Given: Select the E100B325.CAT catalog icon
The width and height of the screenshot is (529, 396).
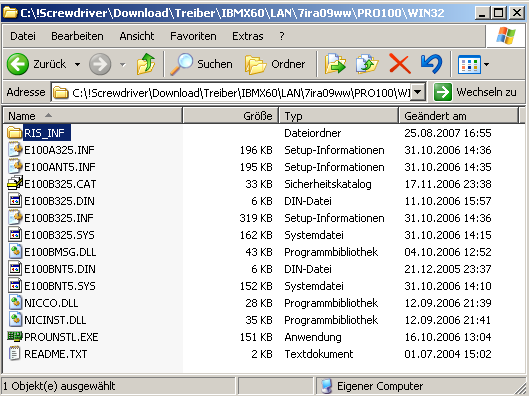Looking at the screenshot, I should point(15,183).
